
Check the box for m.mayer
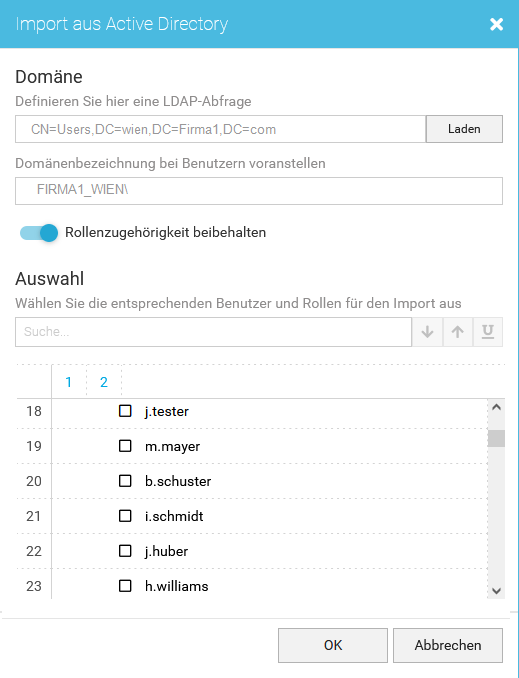(125, 446)
